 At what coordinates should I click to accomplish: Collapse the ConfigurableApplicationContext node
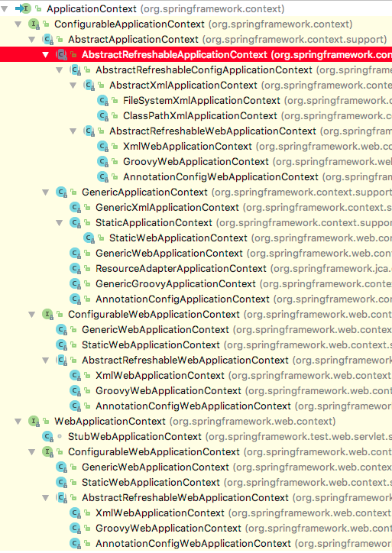(18, 24)
